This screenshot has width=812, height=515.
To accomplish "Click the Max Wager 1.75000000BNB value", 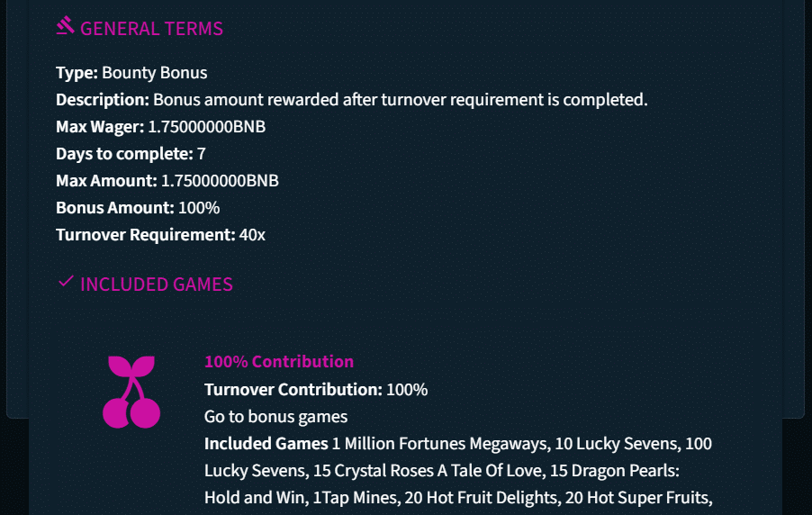I will tap(206, 127).
